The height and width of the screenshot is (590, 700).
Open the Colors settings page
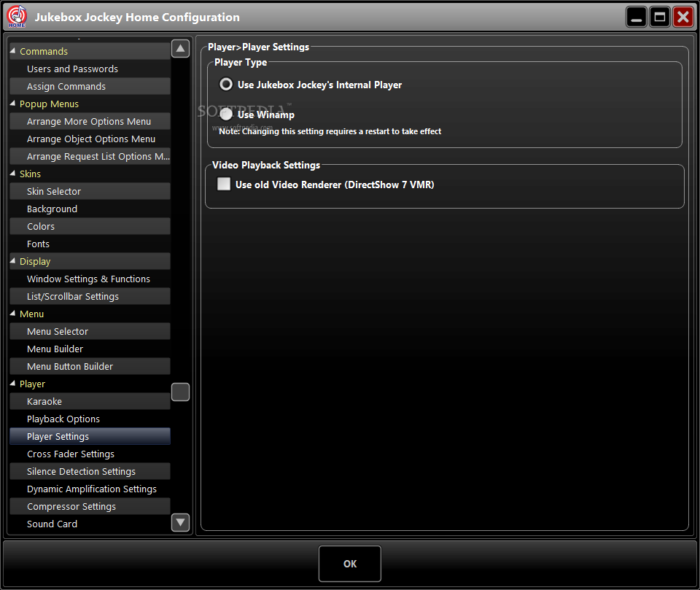click(90, 226)
